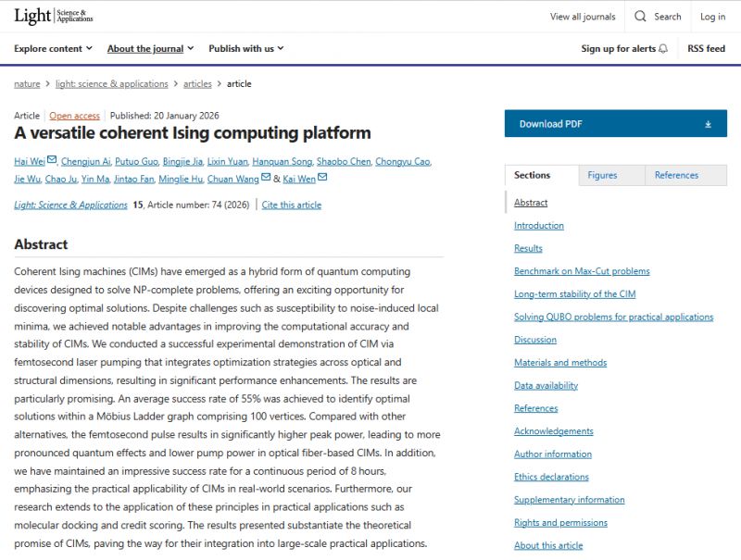741x560 pixels.
Task: Click envelope icon next to Chuan Wang
Action: point(266,177)
